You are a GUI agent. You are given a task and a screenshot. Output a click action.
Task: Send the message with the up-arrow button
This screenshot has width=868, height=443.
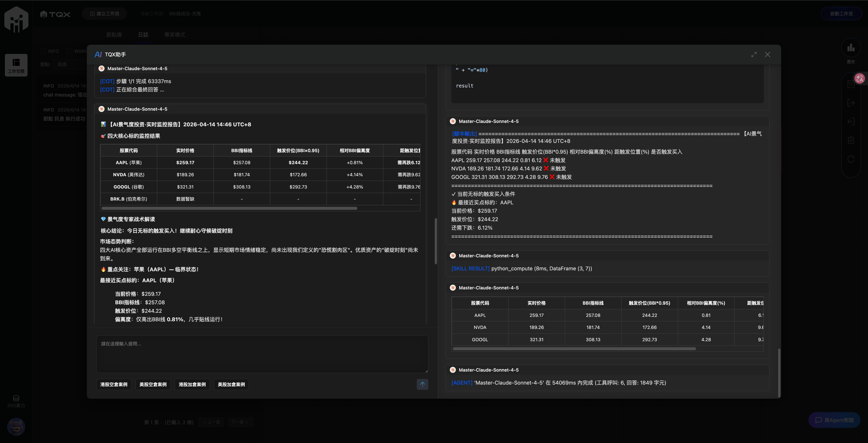(422, 384)
